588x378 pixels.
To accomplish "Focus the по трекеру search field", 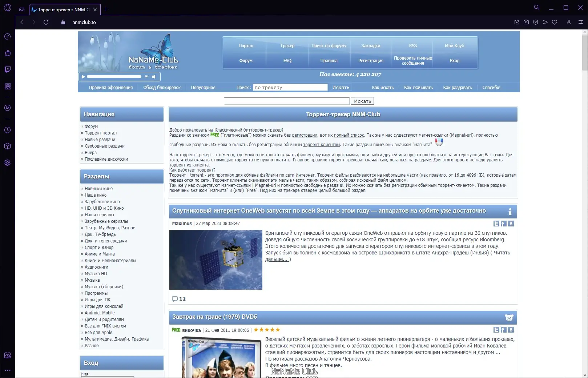I will point(290,88).
